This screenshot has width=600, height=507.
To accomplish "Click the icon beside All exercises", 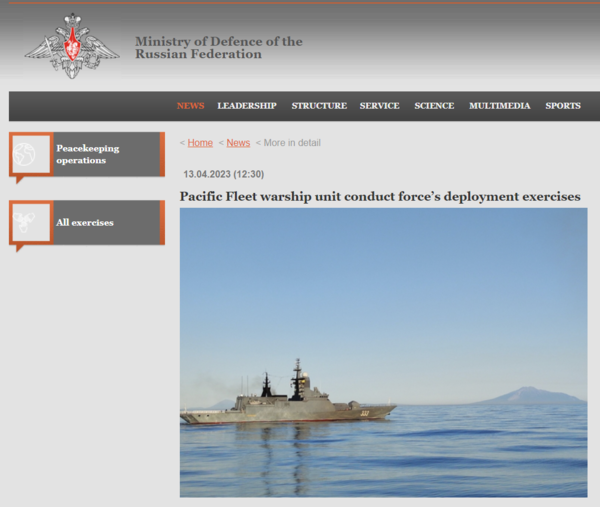I will (24, 222).
